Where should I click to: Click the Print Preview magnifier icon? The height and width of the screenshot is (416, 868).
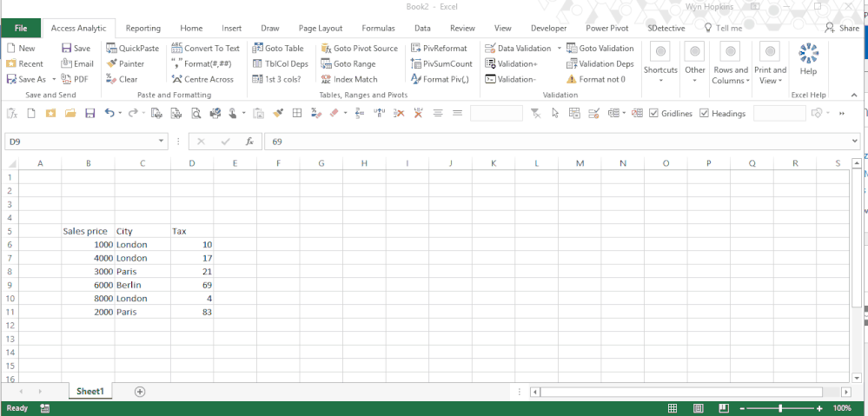tap(196, 114)
